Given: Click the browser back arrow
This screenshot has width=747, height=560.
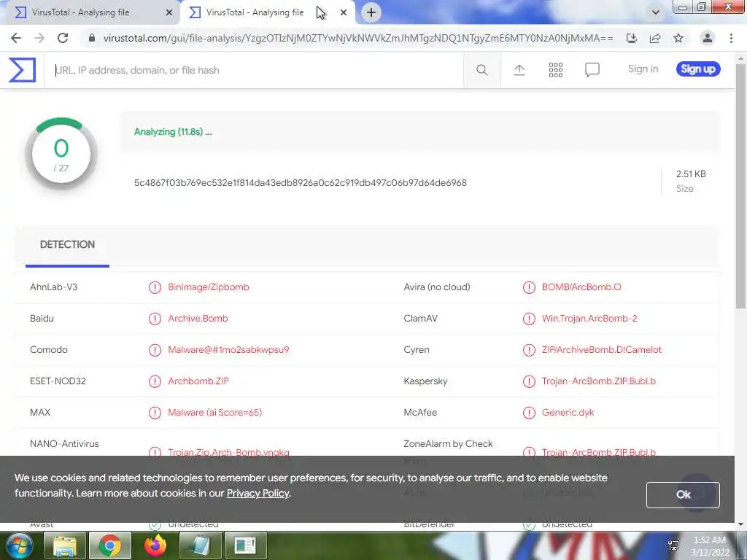Looking at the screenshot, I should click(x=16, y=38).
